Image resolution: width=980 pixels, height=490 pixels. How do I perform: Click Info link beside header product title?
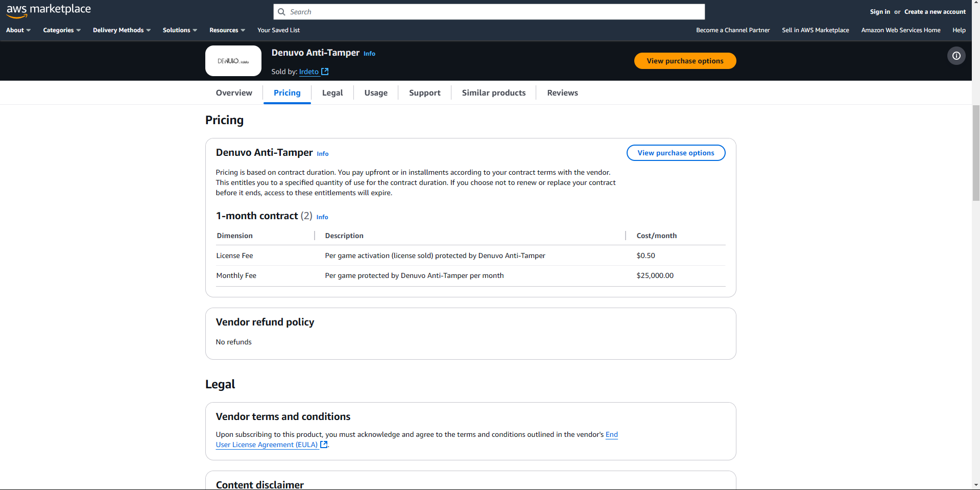pyautogui.click(x=369, y=54)
